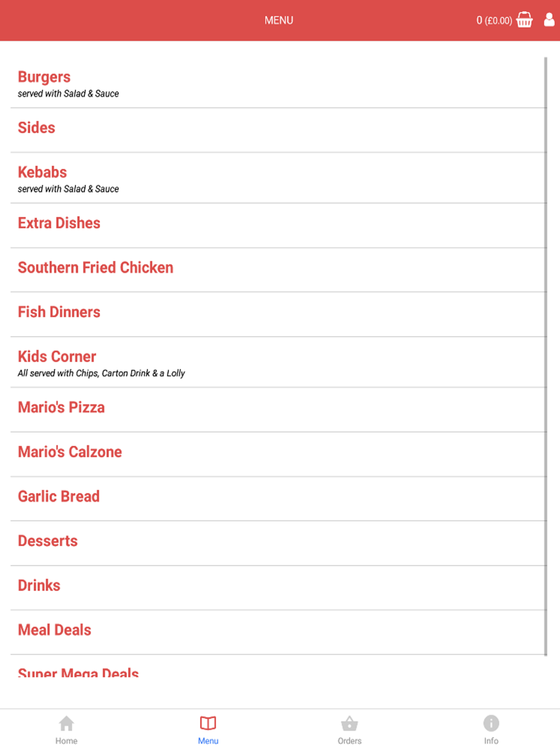Viewport: 560px width, 747px height.
Task: Open the shopping basket icon
Action: 524,20
